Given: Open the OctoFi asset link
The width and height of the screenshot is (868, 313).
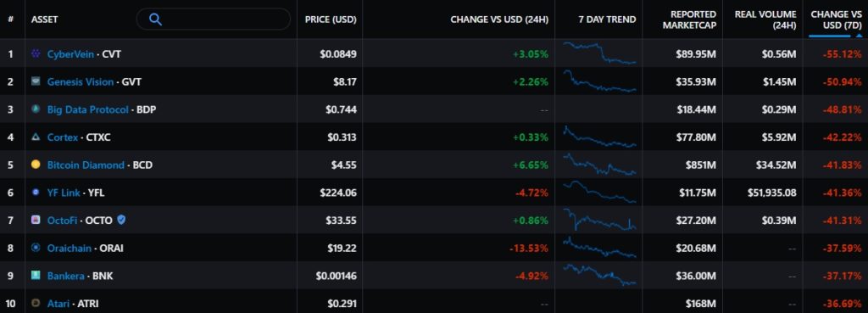Looking at the screenshot, I should tap(62, 221).
